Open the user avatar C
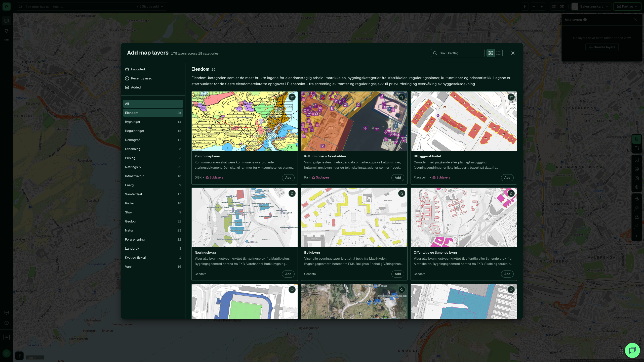Screen dimensions: 644x362 point(7,353)
